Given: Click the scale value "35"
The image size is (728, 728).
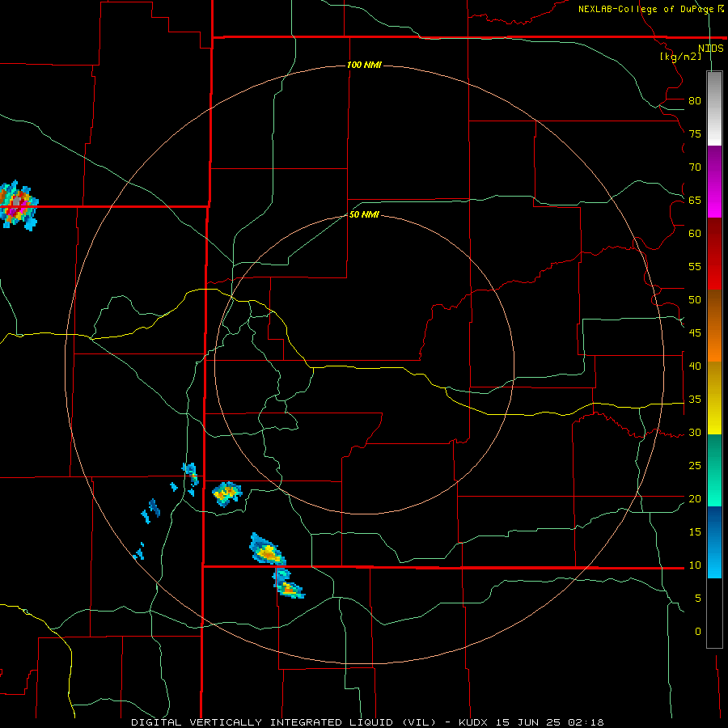Looking at the screenshot, I should click(x=695, y=400).
